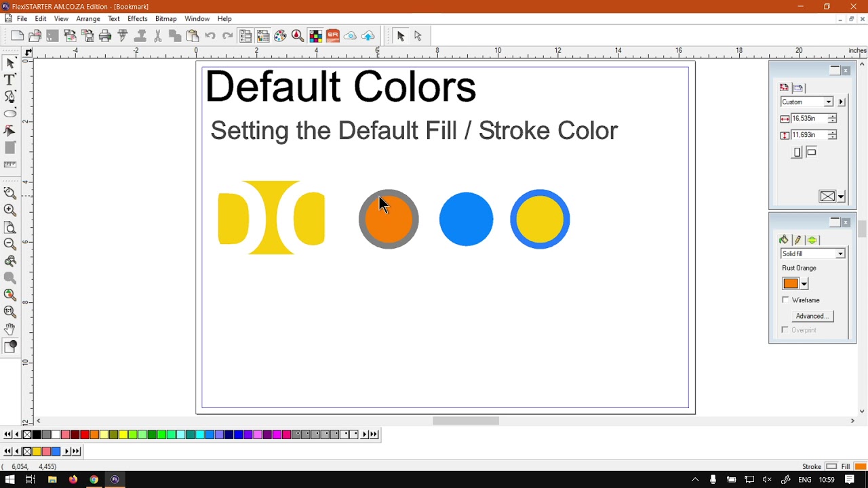Click the Print icon in toolbar
Image resolution: width=868 pixels, height=488 pixels.
[105, 36]
